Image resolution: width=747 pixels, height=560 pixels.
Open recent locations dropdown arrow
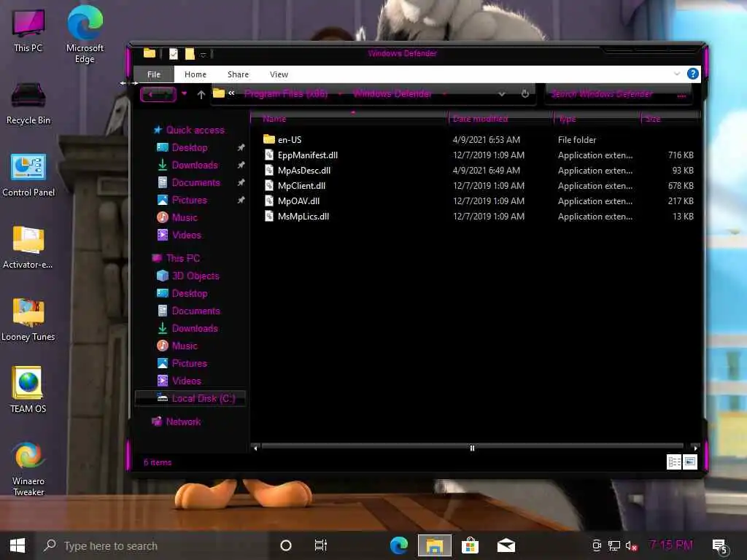coord(184,93)
